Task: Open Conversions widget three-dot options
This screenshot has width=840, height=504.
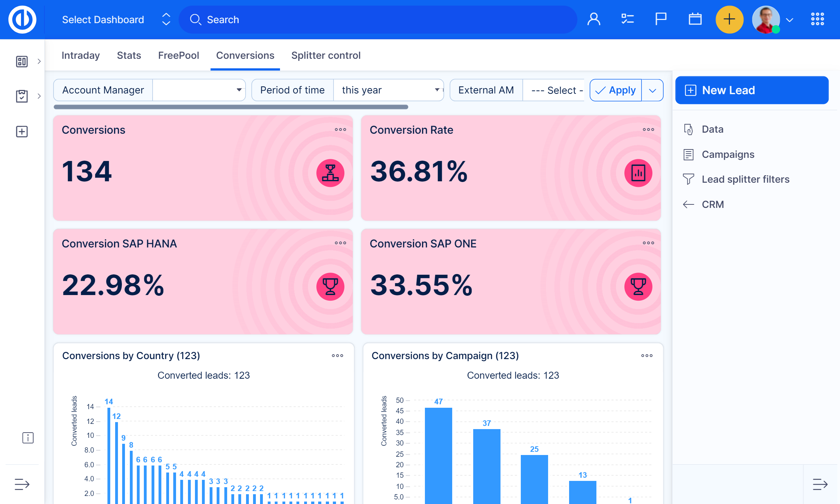Action: pyautogui.click(x=340, y=129)
